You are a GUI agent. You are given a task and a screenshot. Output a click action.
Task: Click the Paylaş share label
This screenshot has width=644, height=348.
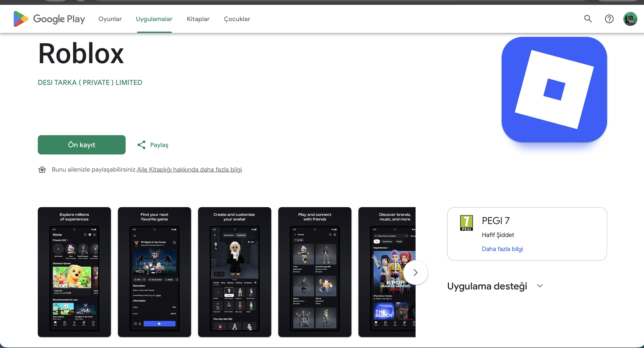(x=159, y=145)
